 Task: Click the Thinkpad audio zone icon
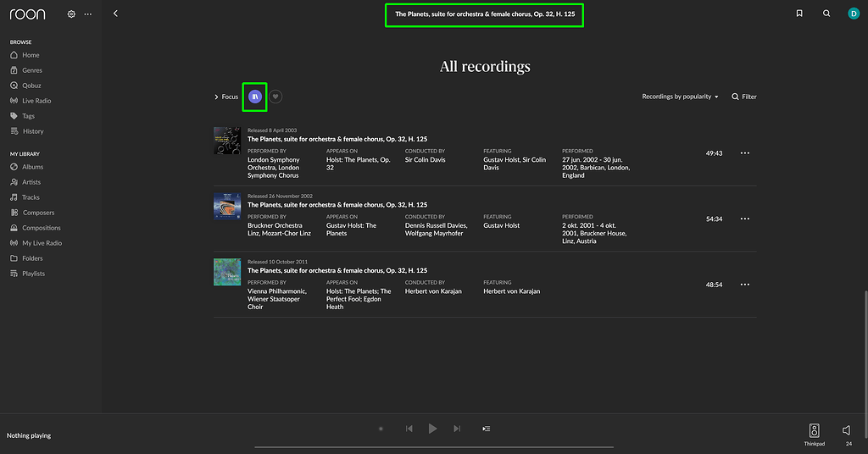pos(814,430)
